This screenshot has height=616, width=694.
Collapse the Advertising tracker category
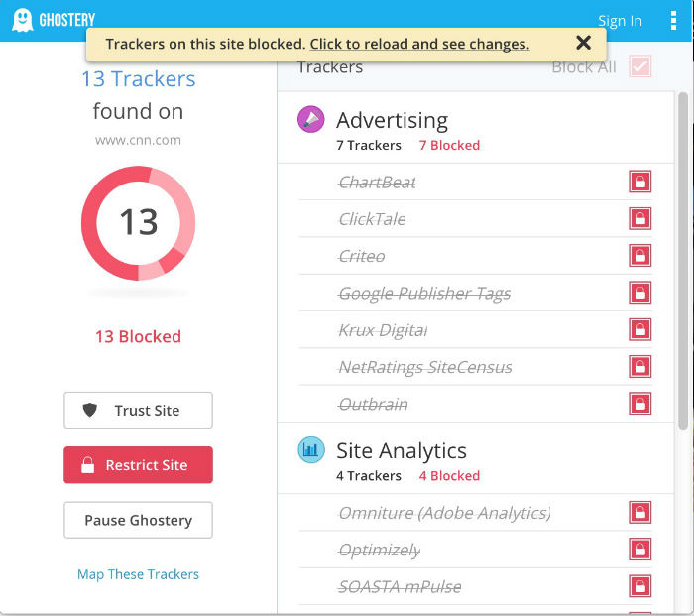click(392, 121)
